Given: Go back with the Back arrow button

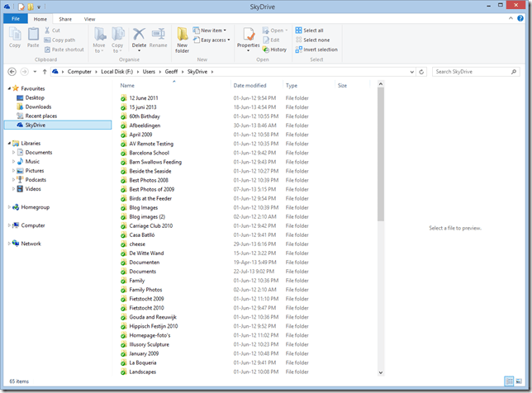Looking at the screenshot, I should [x=12, y=72].
